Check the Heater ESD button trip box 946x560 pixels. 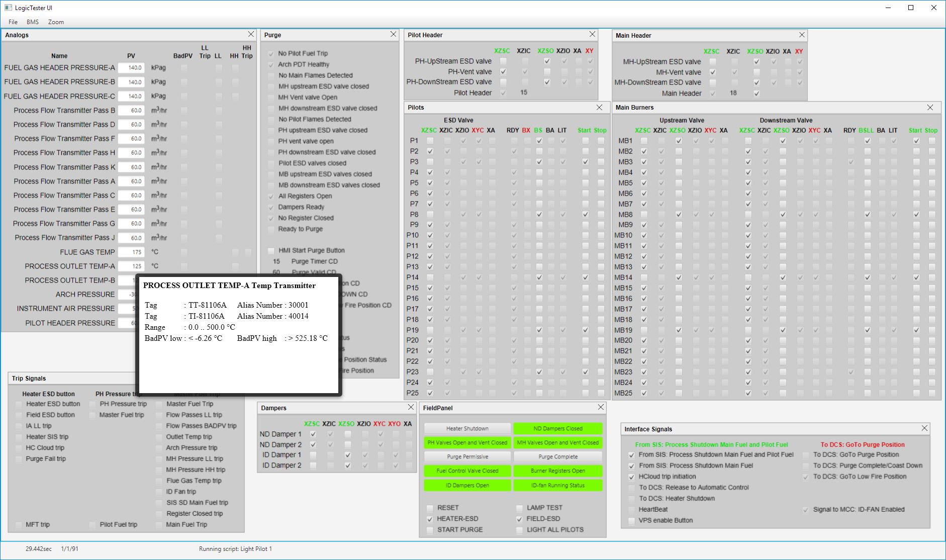point(19,404)
